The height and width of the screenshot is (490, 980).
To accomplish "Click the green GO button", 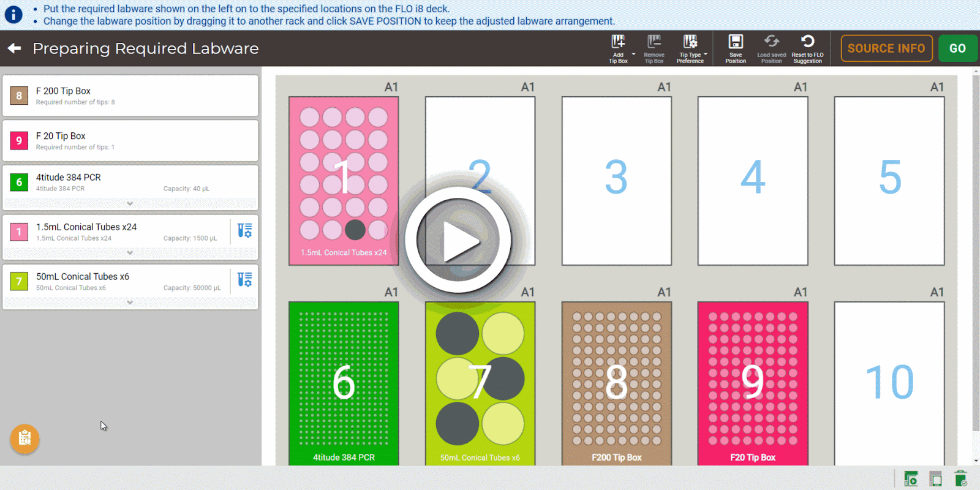I will tap(957, 48).
